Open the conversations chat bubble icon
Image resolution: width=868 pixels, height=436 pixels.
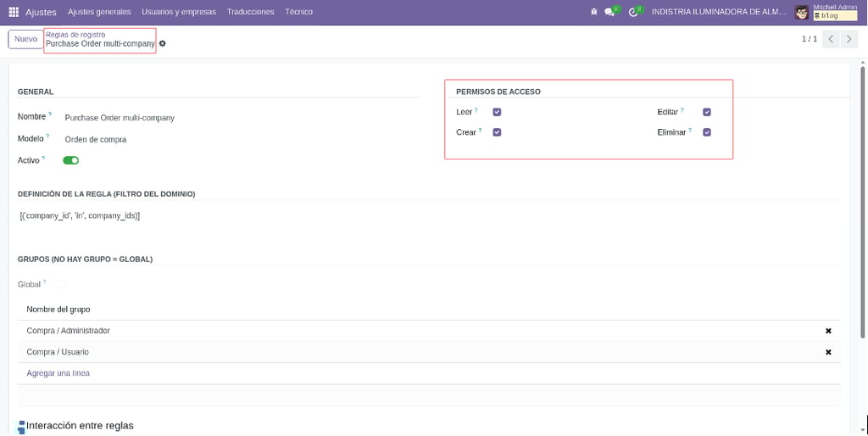click(609, 12)
